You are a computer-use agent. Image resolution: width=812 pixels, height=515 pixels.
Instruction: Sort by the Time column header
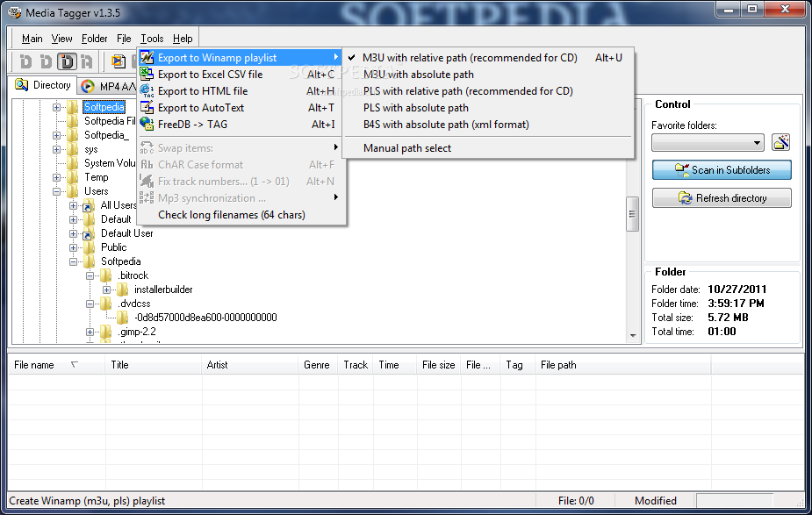(395, 365)
